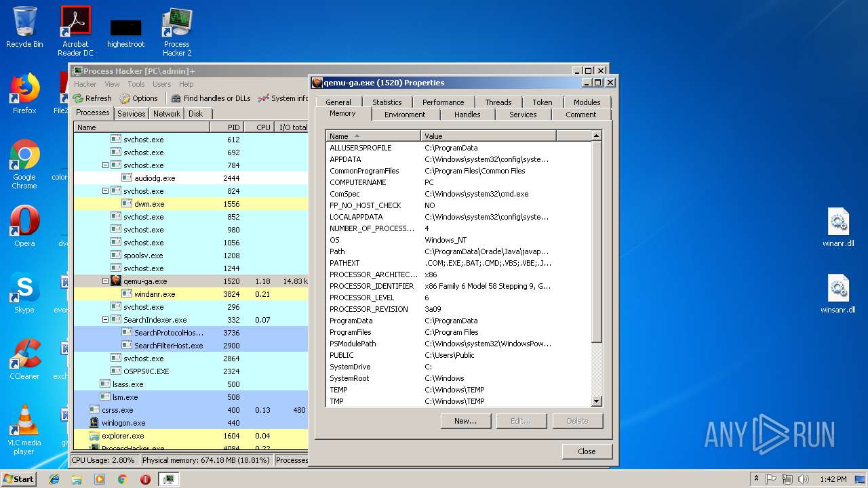Open Firefox desktop shortcut

tap(24, 94)
